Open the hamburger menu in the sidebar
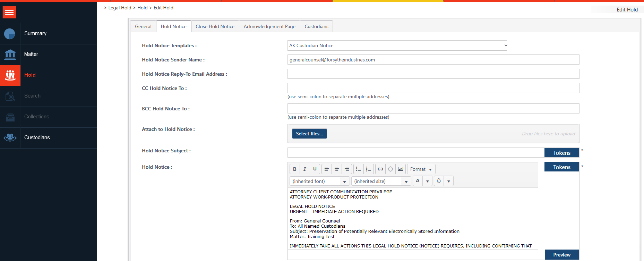Image resolution: width=644 pixels, height=261 pixels. 9,12
